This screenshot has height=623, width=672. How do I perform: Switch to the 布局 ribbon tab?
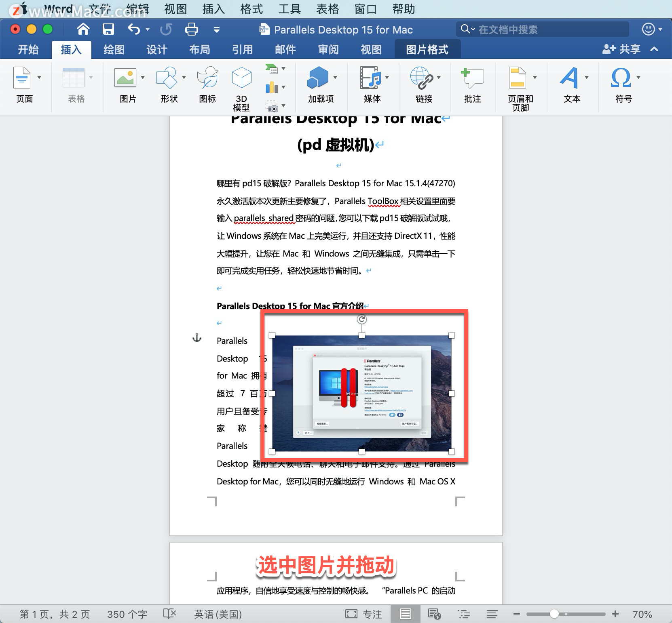pos(200,50)
